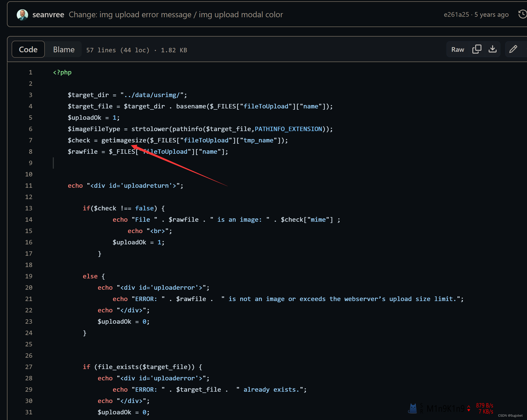This screenshot has height=420, width=527.
Task: Click the red network speed indicator
Action: pyautogui.click(x=484, y=408)
